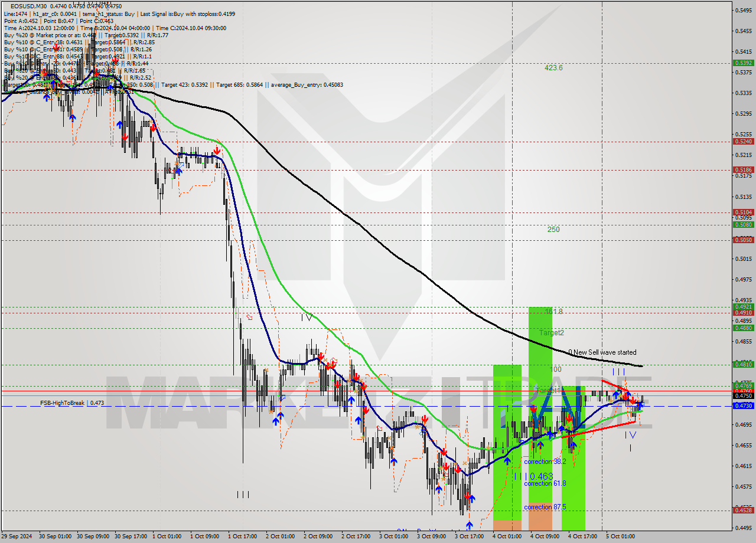Select the 'correction 38.2' label
This screenshot has height=543, width=756.
point(545,462)
